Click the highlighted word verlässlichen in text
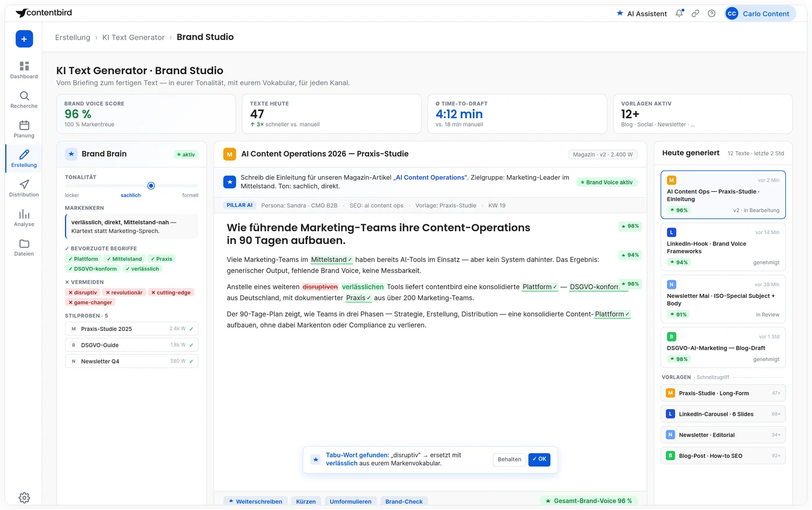The image size is (812, 510). (363, 287)
